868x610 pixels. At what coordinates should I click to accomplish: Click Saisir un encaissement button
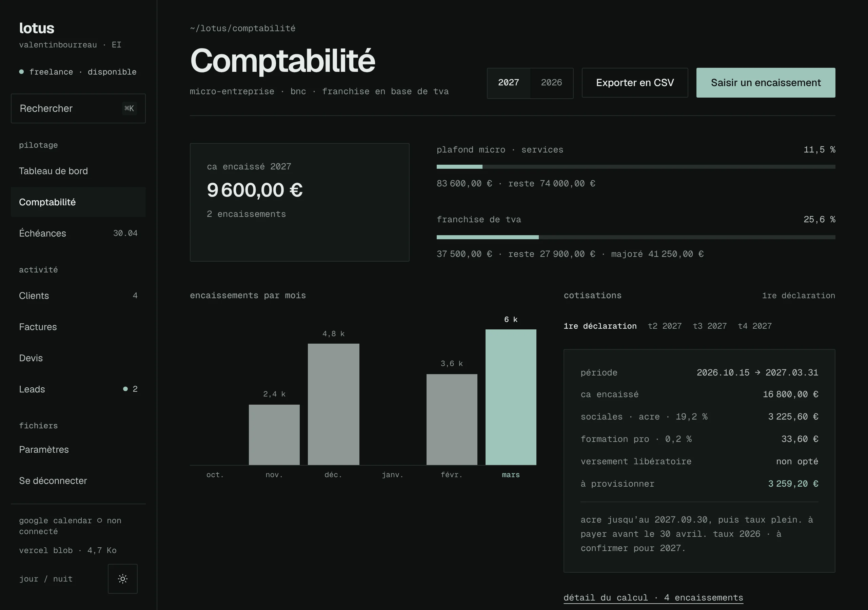[766, 83]
